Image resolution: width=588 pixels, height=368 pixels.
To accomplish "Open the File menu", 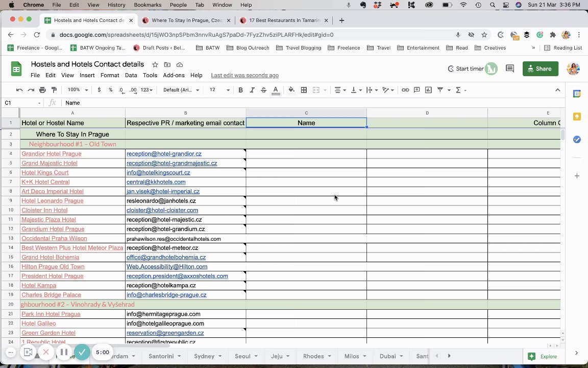I will 35,75.
